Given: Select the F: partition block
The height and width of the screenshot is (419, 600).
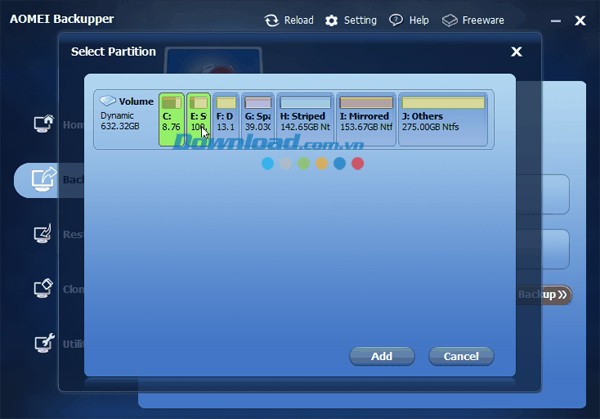Looking at the screenshot, I should [226, 119].
